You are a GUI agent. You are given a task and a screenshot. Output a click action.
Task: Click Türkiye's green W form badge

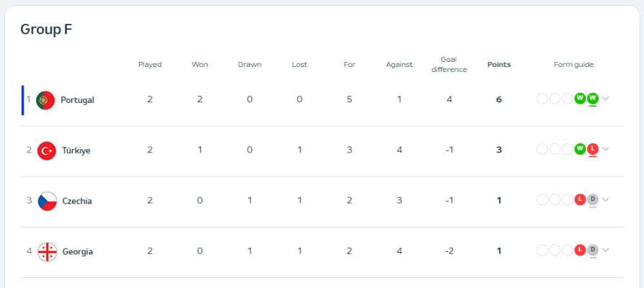coord(580,149)
